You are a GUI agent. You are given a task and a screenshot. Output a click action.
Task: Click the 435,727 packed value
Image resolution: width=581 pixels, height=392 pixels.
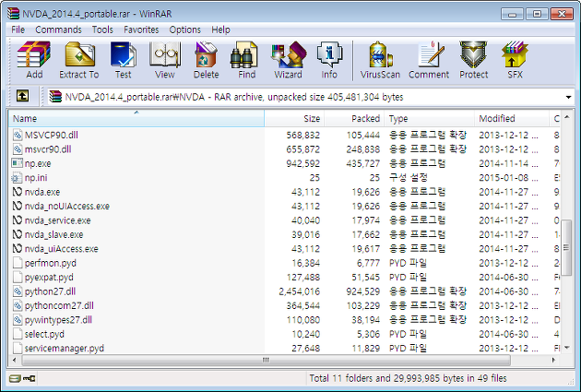[362, 163]
